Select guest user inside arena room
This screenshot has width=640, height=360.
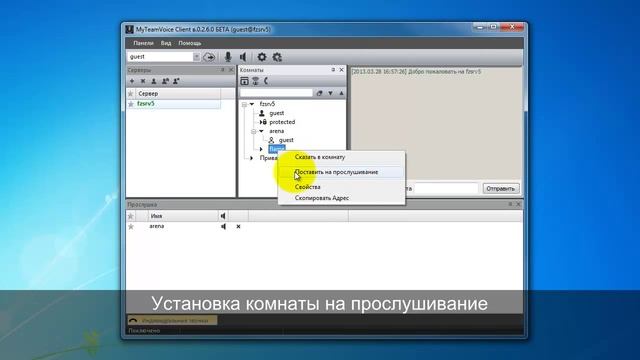click(x=286, y=140)
